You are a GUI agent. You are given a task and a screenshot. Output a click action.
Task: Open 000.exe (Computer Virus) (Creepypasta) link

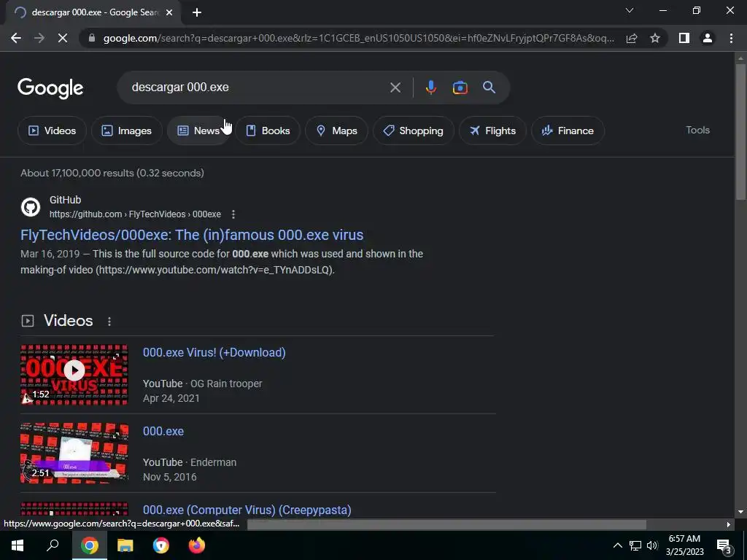click(247, 510)
